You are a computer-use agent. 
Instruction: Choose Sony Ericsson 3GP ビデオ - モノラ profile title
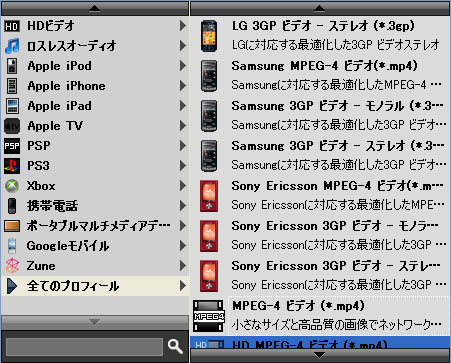335,226
